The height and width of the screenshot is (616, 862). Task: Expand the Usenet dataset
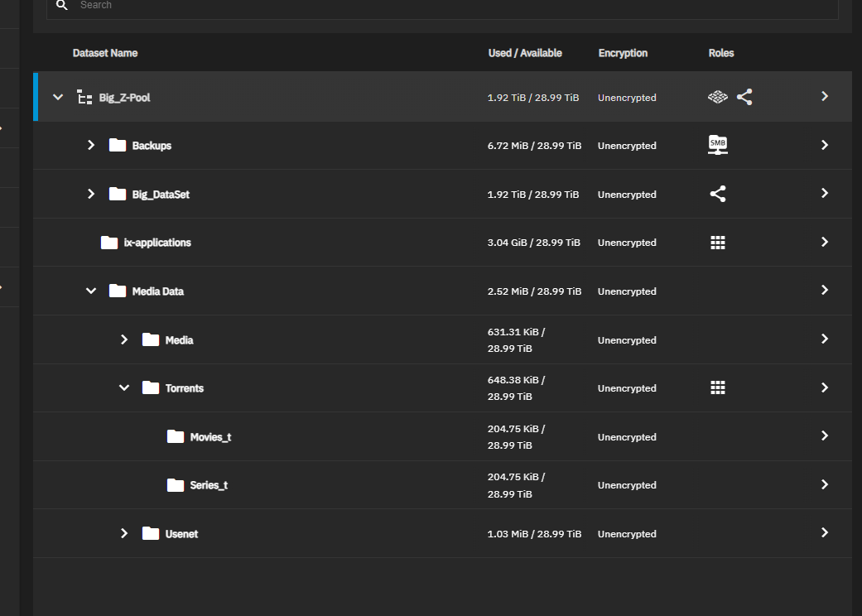click(124, 533)
